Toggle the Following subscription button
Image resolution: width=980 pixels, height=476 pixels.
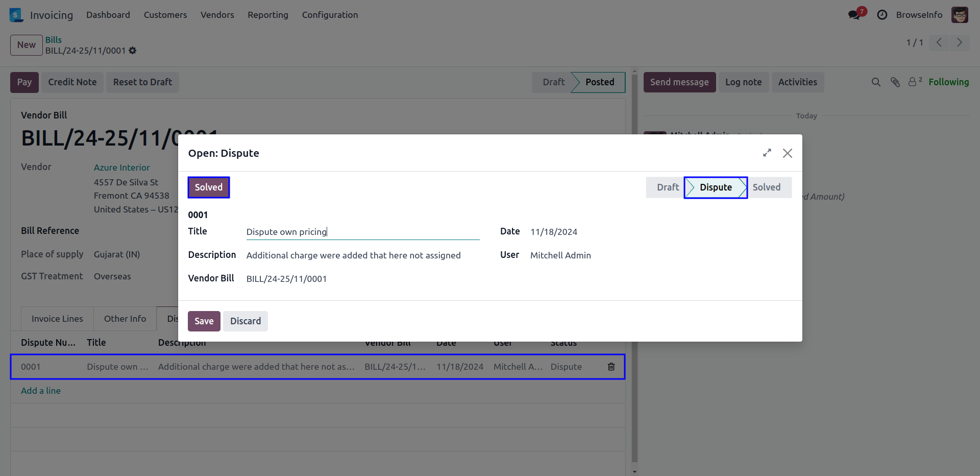(948, 82)
